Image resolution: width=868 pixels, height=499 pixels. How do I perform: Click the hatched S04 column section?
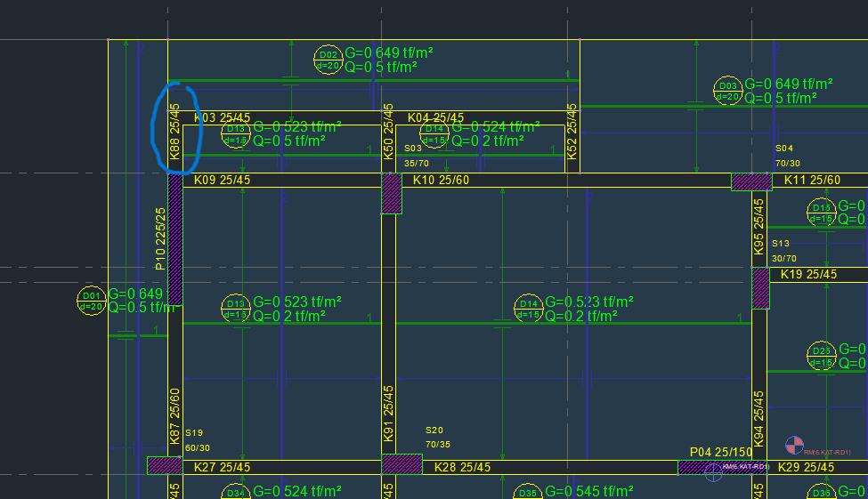point(751,181)
